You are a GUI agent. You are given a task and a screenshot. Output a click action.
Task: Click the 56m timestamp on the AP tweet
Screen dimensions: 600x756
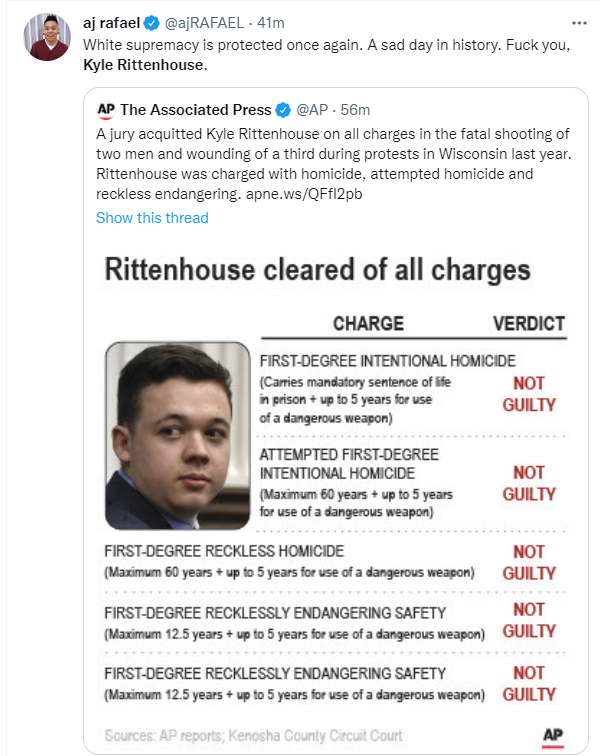[x=355, y=110]
